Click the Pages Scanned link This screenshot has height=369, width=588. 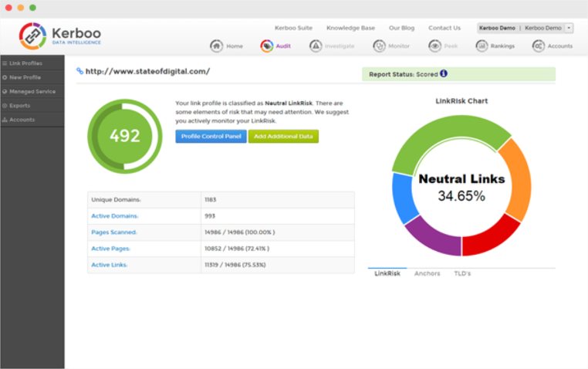[x=114, y=232]
